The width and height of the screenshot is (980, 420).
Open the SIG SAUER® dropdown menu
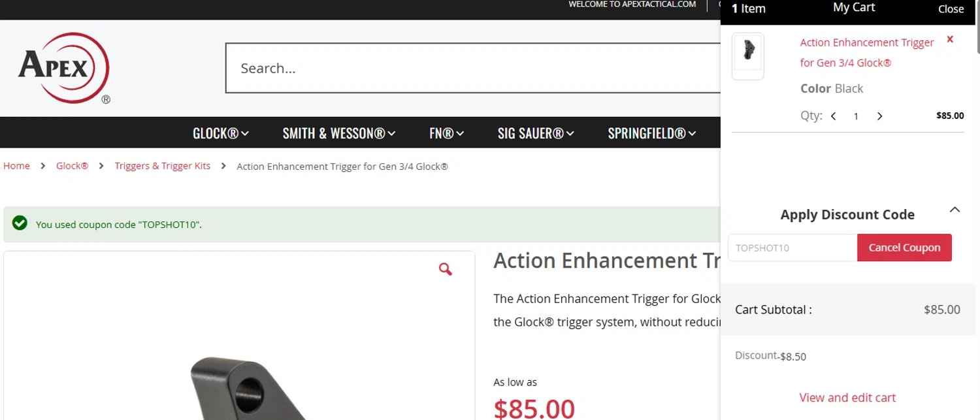(x=536, y=133)
